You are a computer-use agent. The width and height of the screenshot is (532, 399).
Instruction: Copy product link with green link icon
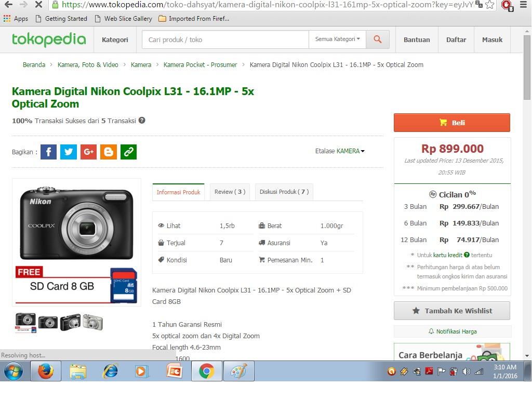(x=129, y=152)
